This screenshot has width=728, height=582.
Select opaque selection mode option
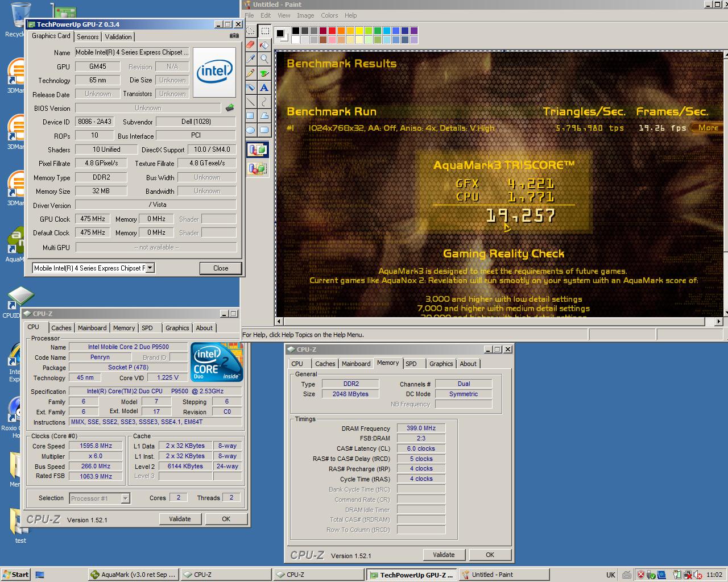tap(257, 150)
